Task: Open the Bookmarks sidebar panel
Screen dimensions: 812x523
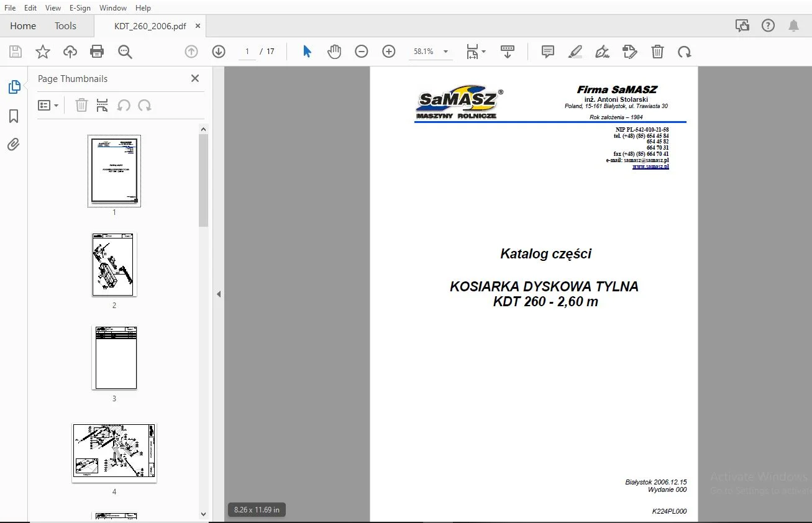Action: click(x=14, y=116)
